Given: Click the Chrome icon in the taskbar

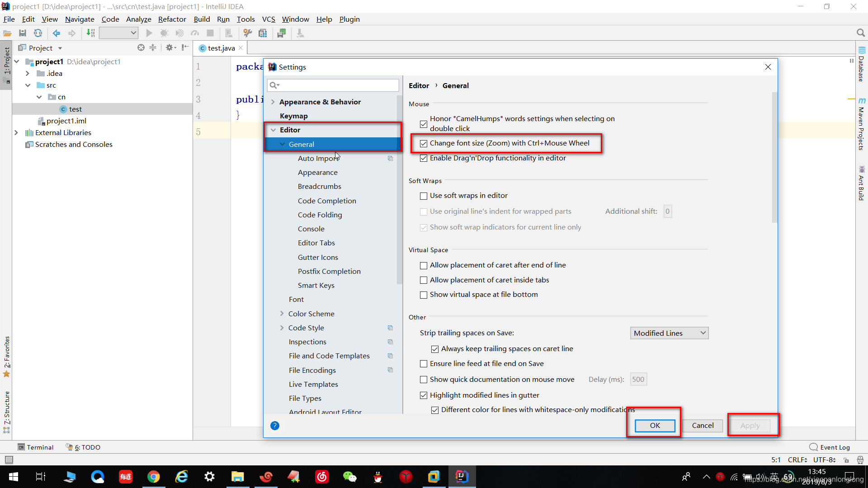Looking at the screenshot, I should [154, 477].
